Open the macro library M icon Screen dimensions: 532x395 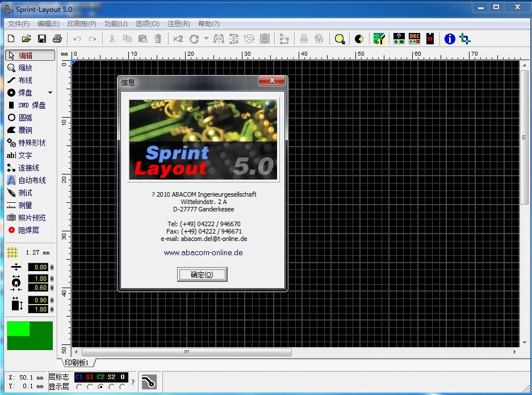[430, 39]
